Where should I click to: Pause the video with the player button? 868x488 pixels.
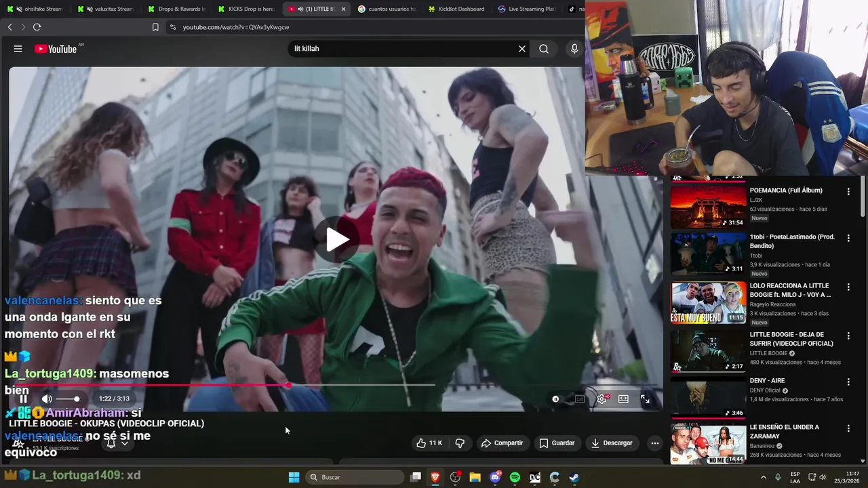coord(23,399)
